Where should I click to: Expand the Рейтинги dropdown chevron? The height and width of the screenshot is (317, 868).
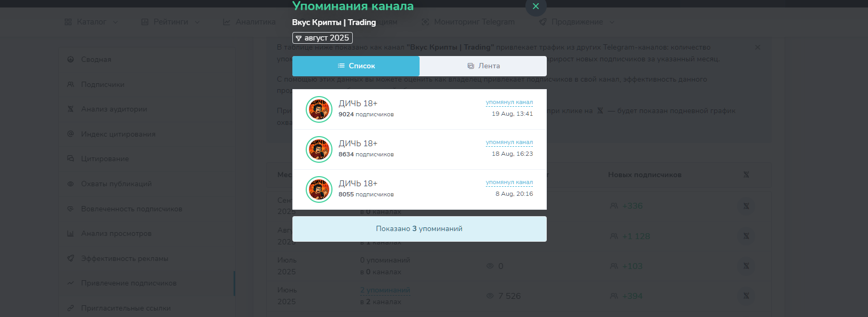click(197, 22)
